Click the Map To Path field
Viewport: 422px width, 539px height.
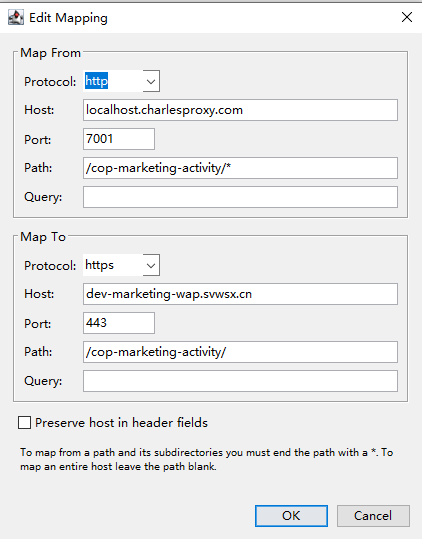tap(240, 352)
